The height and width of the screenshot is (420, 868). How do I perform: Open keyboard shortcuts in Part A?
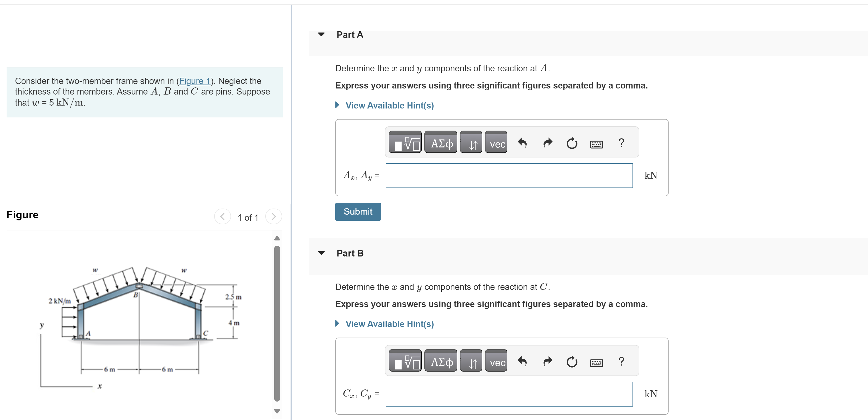596,144
